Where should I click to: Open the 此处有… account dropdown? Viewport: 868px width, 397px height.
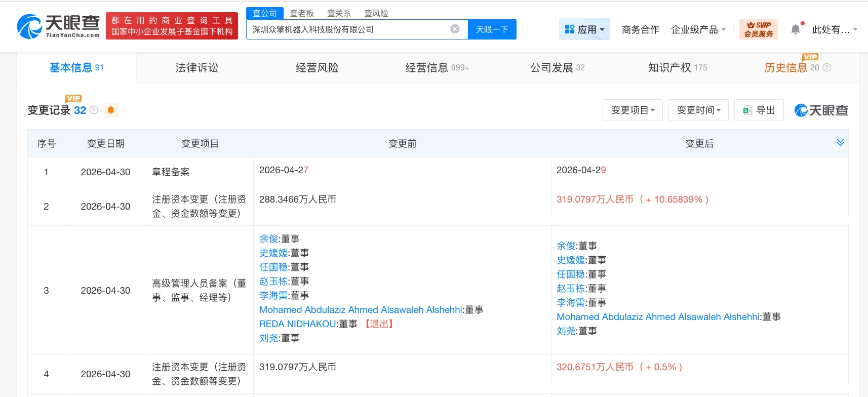pyautogui.click(x=835, y=29)
